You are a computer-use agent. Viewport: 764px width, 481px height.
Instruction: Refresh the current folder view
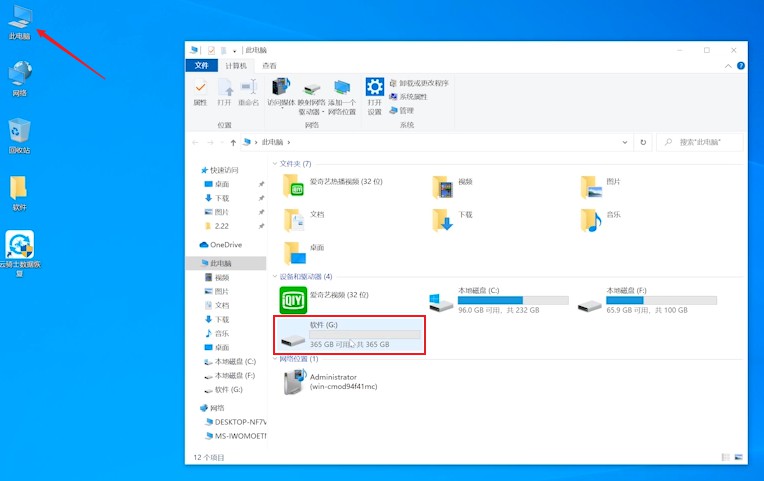[643, 142]
